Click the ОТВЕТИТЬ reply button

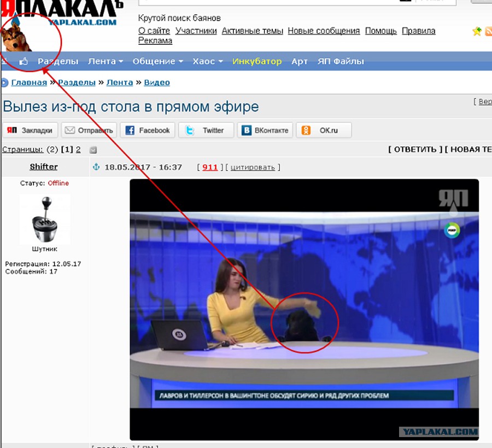coord(415,150)
